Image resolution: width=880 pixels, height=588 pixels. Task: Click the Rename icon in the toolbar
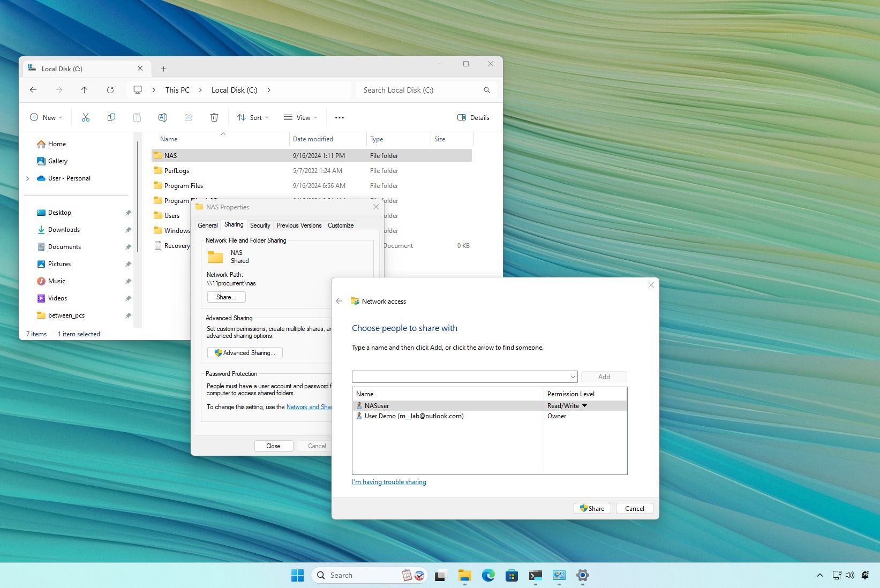[x=163, y=117]
